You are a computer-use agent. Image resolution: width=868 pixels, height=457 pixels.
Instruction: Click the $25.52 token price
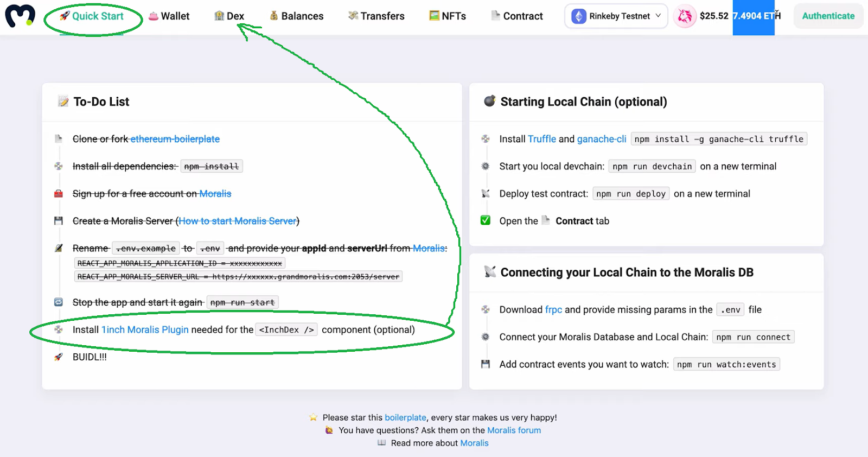tap(714, 16)
